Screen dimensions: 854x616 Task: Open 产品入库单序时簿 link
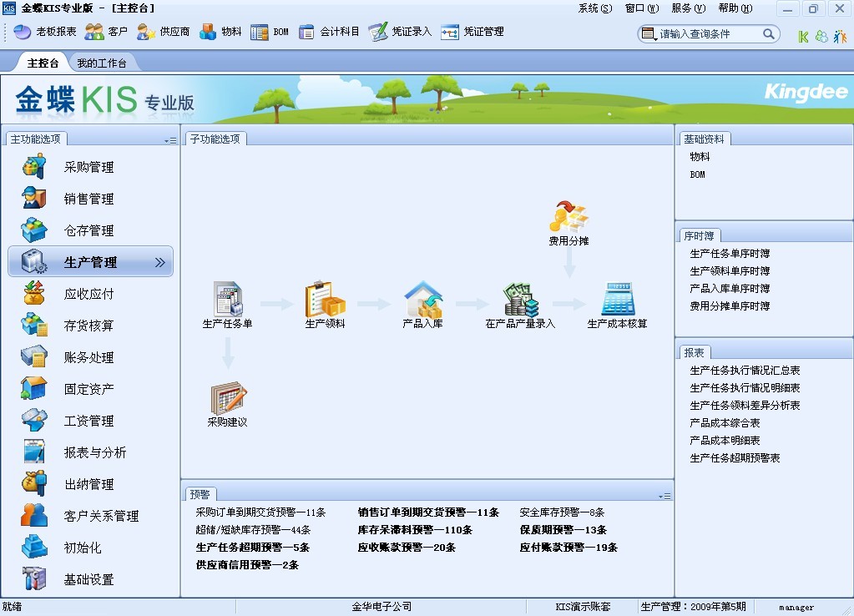(730, 288)
